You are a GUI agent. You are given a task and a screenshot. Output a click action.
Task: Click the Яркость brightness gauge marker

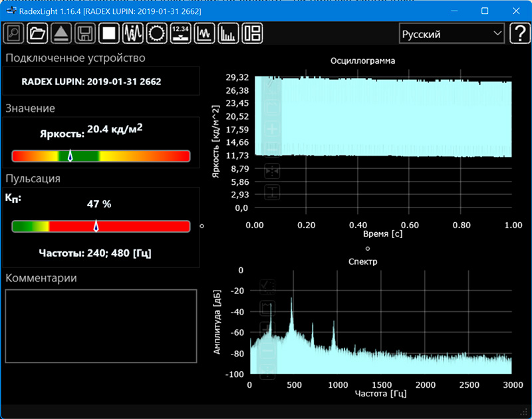pyautogui.click(x=70, y=156)
